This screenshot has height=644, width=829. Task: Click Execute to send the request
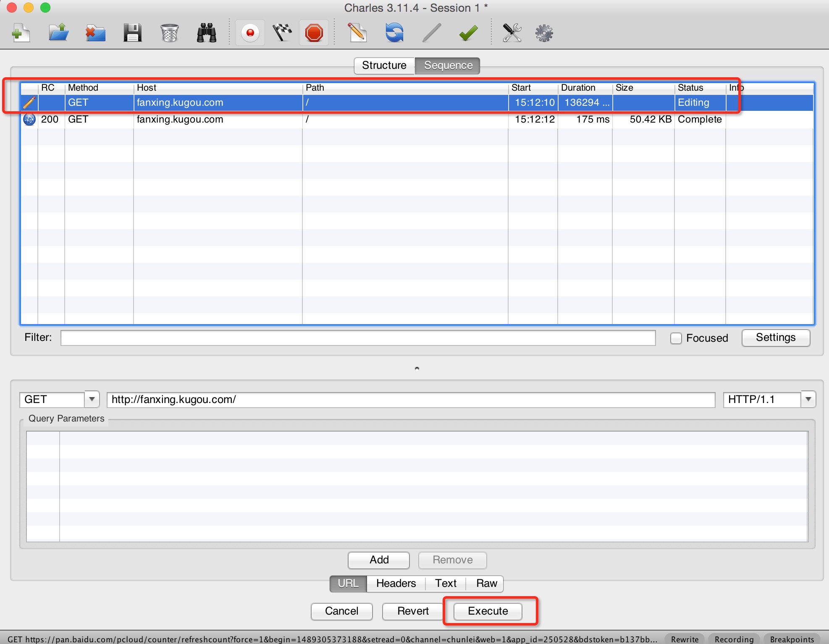pyautogui.click(x=486, y=611)
